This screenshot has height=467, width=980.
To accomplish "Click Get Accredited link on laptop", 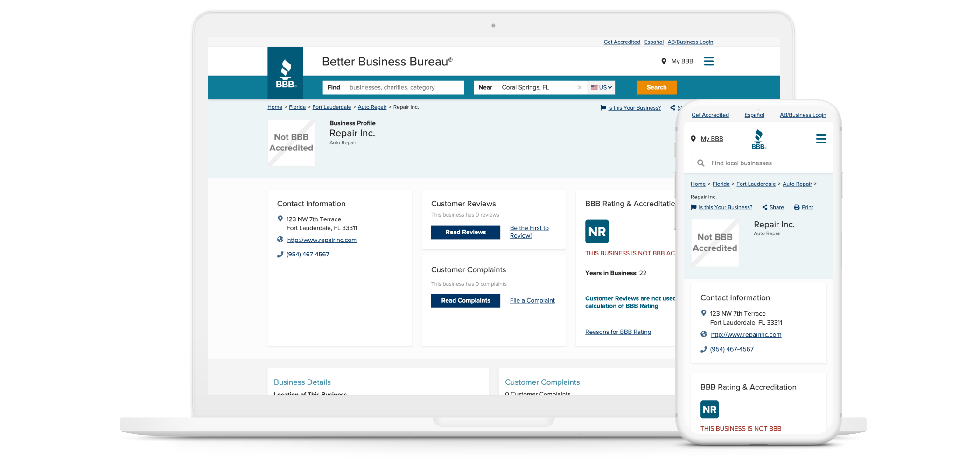I will pos(622,42).
